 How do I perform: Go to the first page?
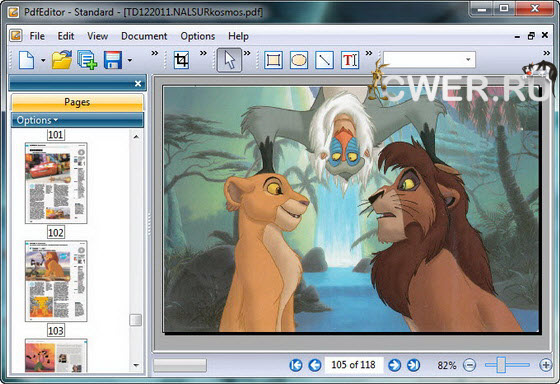(x=296, y=365)
